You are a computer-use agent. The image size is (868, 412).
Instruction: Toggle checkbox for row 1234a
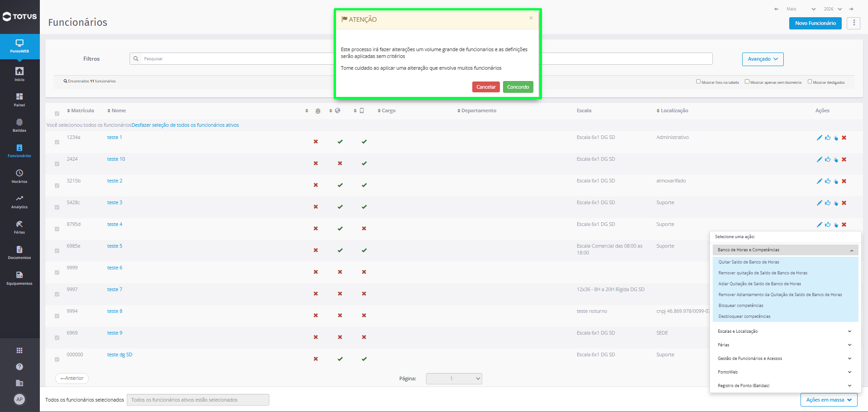click(57, 142)
